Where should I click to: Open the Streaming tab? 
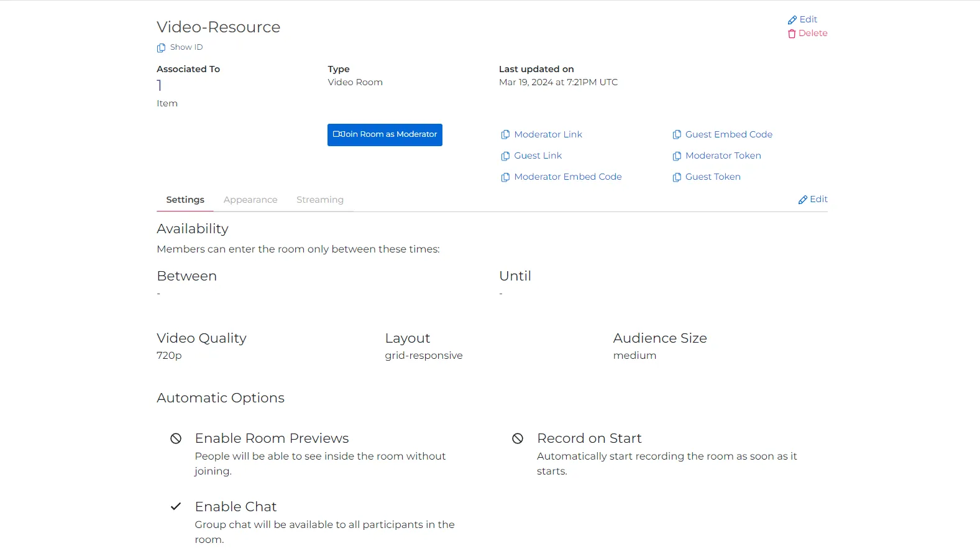coord(320,200)
